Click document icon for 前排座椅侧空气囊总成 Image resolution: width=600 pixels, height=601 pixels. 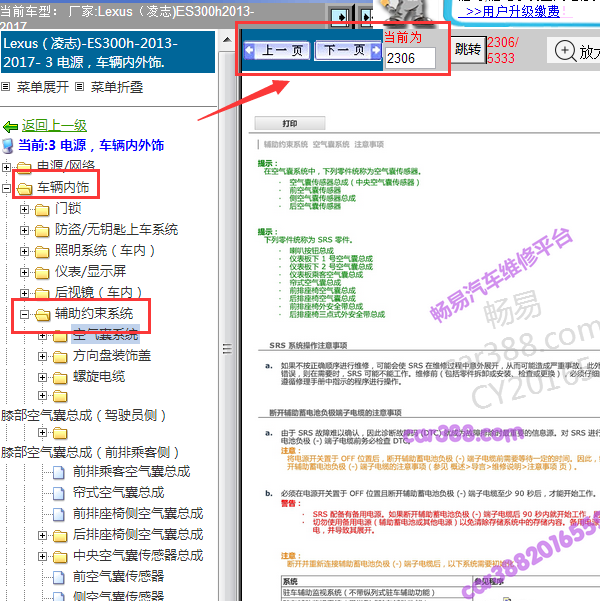point(59,514)
